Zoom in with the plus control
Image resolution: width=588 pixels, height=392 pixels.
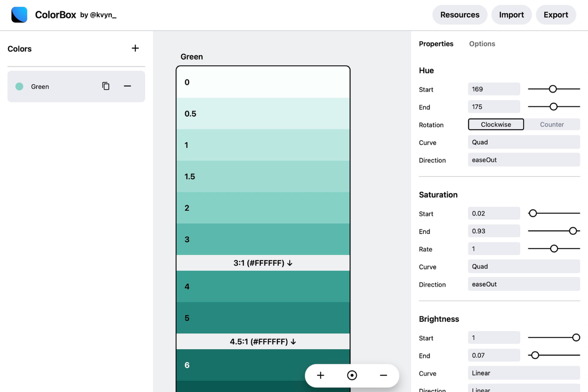tap(320, 375)
